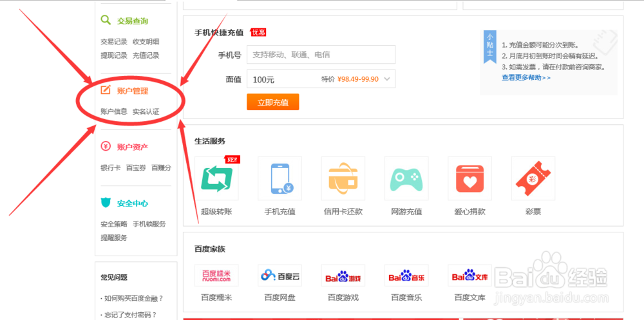The image size is (644, 320).
Task: Click the Baidu 音乐 logo
Action: (406, 275)
